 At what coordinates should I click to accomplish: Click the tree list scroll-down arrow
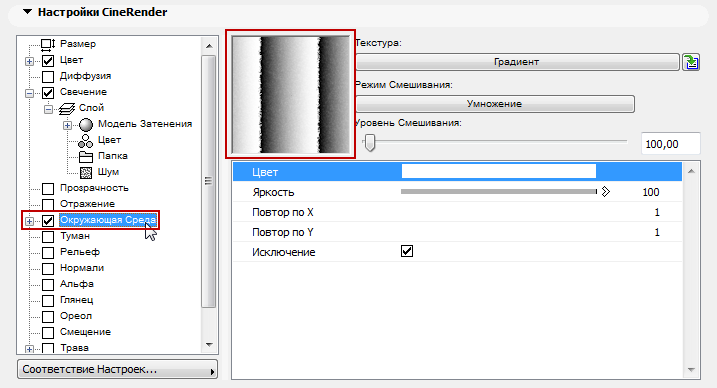(x=209, y=345)
